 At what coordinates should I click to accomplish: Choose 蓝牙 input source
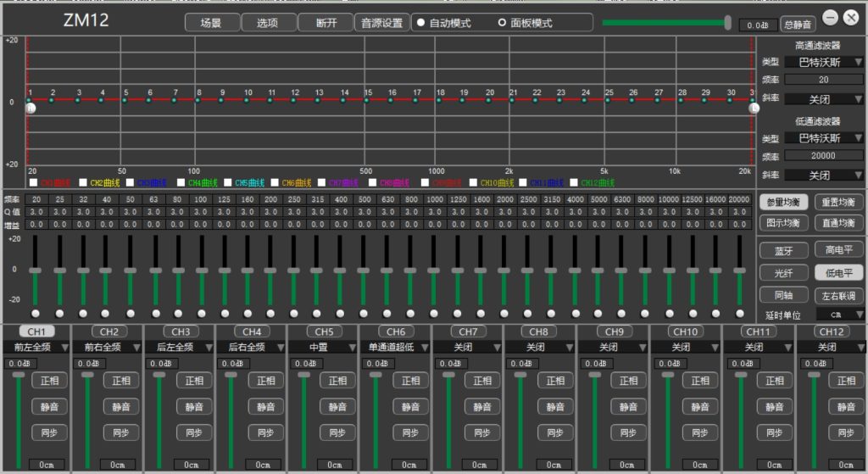pyautogui.click(x=784, y=251)
